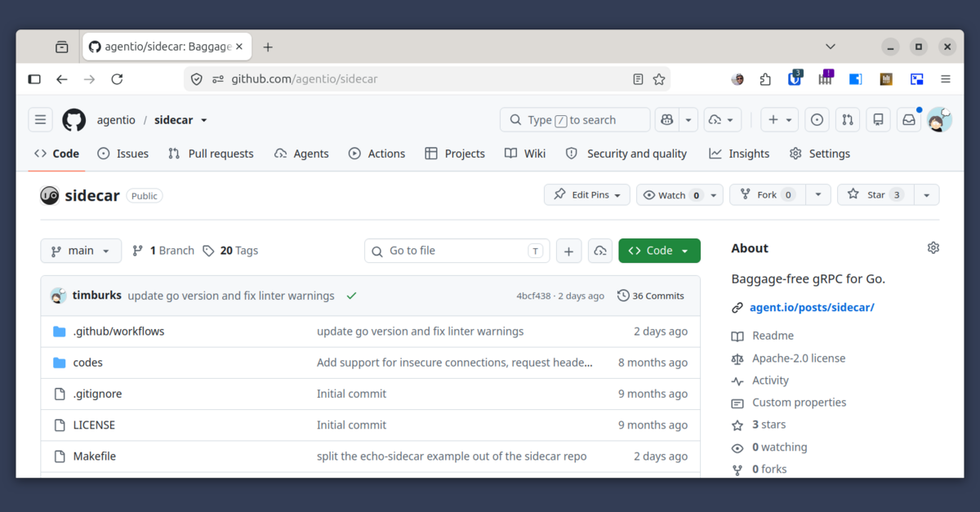Expand the Star lists dropdown arrow
980x512 pixels.
tap(926, 194)
